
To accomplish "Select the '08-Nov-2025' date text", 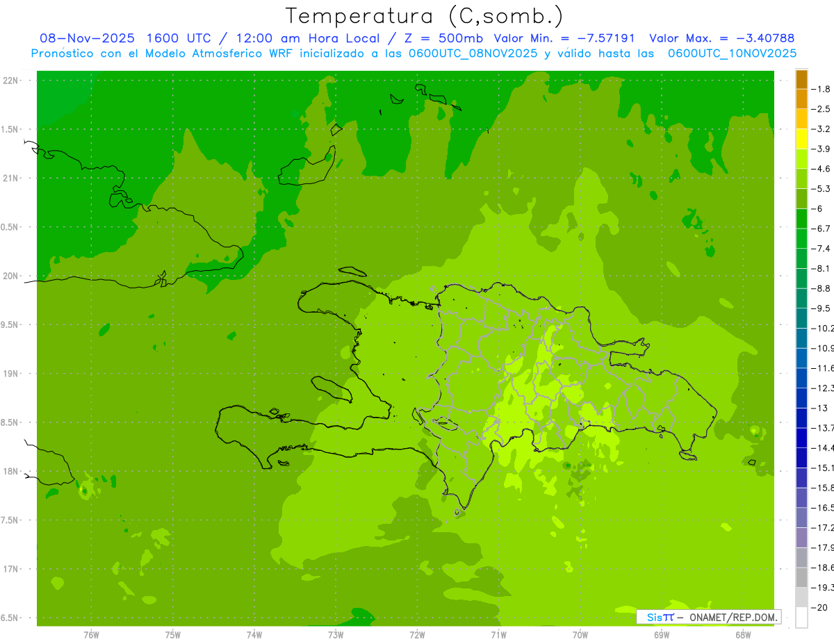I will pyautogui.click(x=86, y=38).
